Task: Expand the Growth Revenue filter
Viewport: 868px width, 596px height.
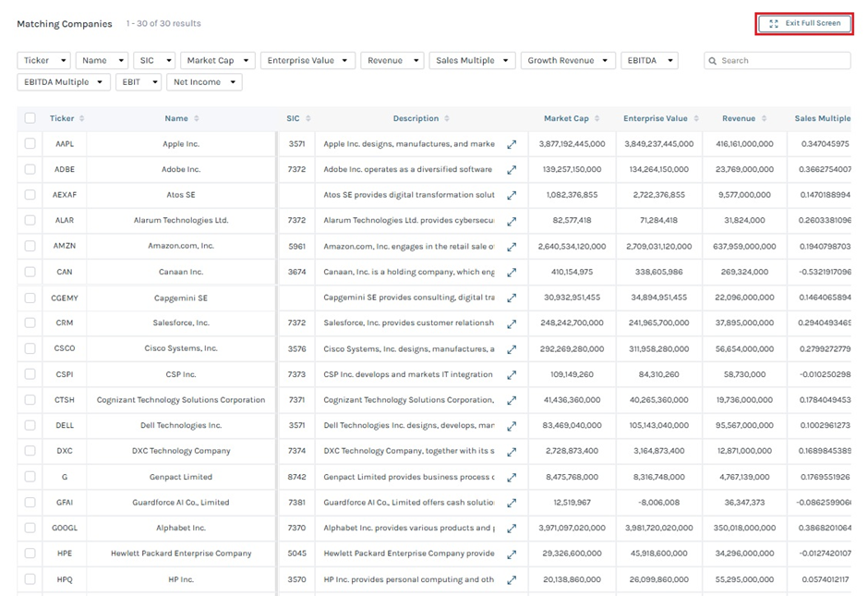Action: click(x=567, y=61)
